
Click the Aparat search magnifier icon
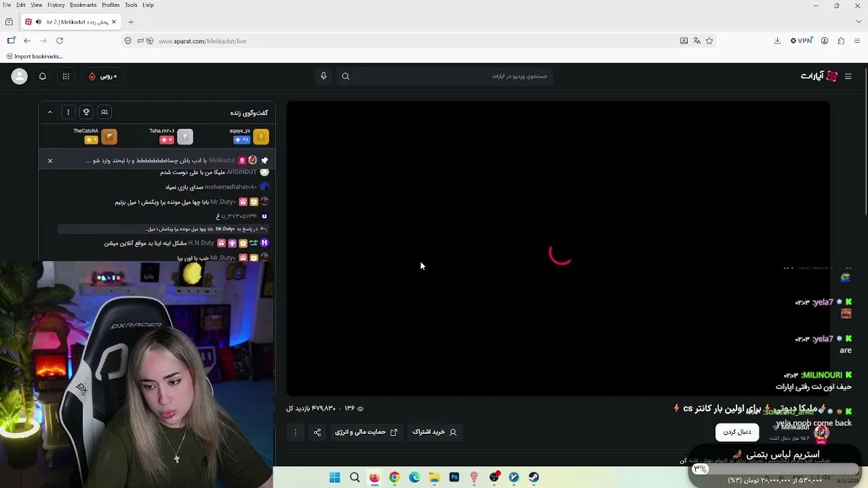click(346, 76)
